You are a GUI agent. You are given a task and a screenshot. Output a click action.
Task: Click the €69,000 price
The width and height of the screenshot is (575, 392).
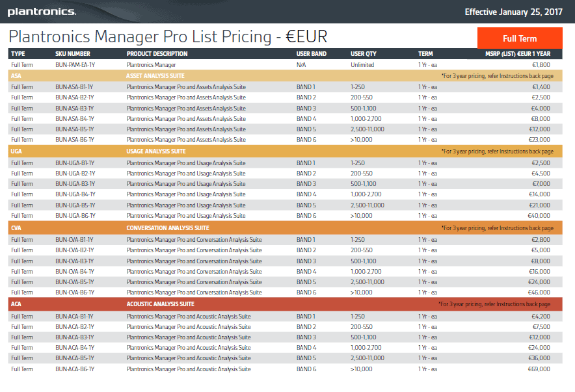point(539,369)
